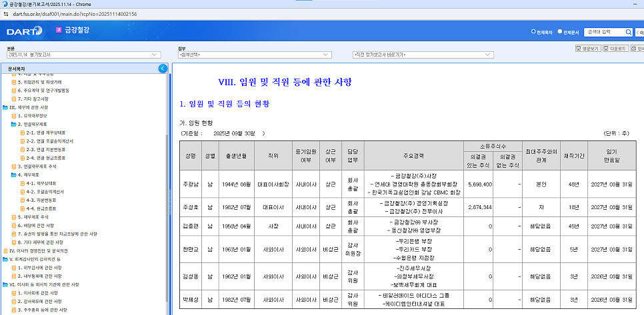Click the 다운로드 button
Image resolution: width=644 pixels, height=315 pixels.
615,49
